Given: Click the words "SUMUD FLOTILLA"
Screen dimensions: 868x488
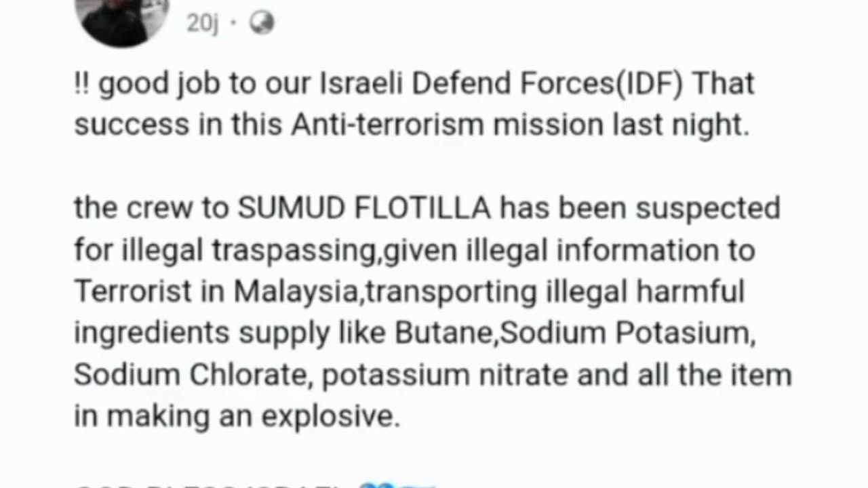Looking at the screenshot, I should (363, 209).
